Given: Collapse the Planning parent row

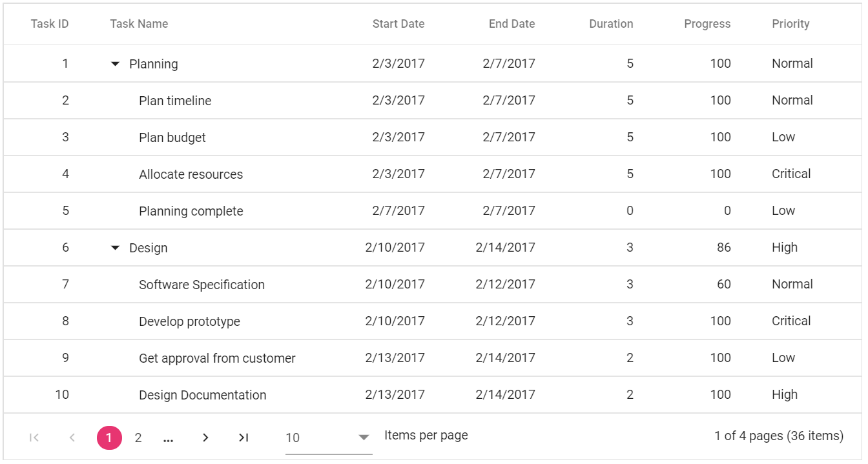Looking at the screenshot, I should (116, 64).
